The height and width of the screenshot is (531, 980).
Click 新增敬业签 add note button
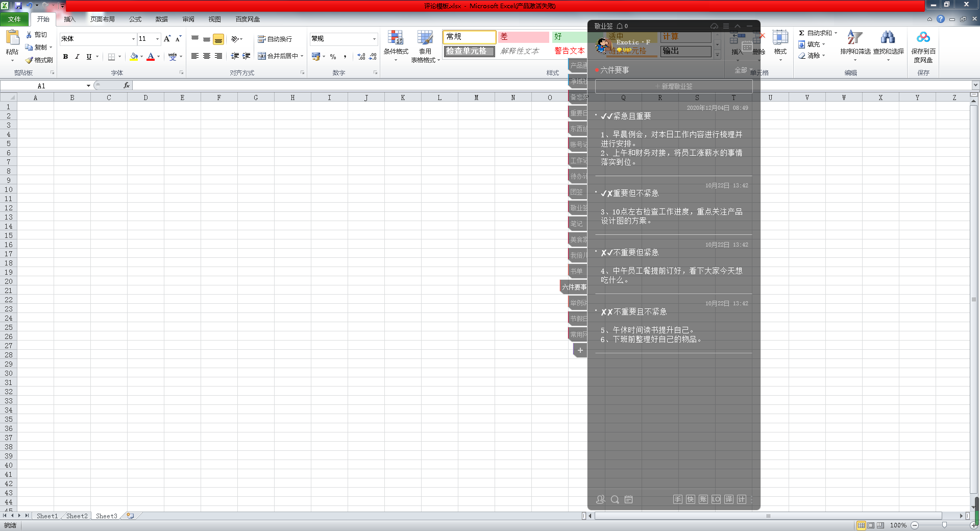[674, 86]
